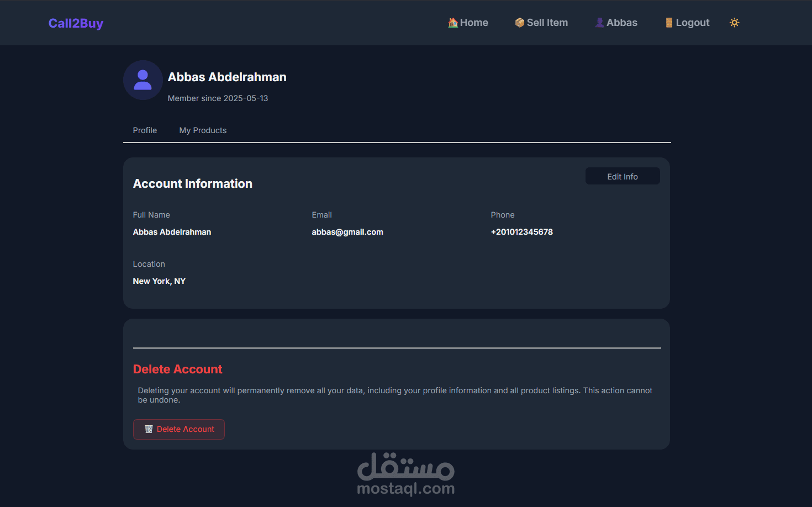812x507 pixels.
Task: Click the house icon beside Home
Action: [x=453, y=23]
